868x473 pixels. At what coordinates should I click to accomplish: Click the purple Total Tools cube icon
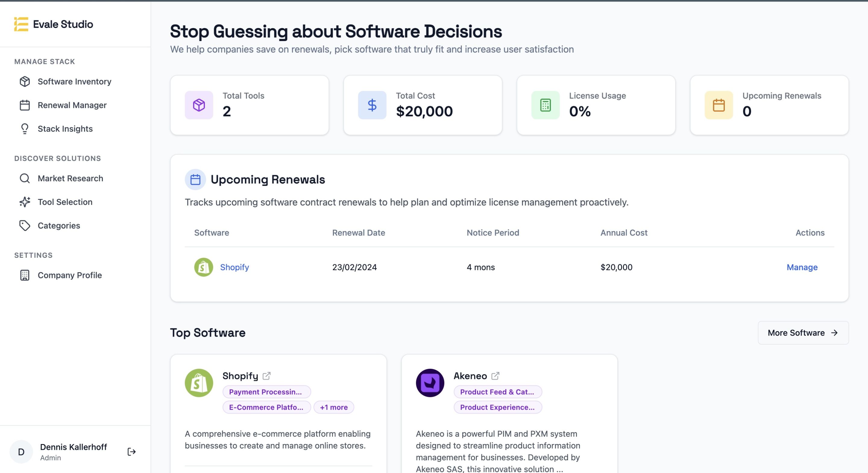199,105
